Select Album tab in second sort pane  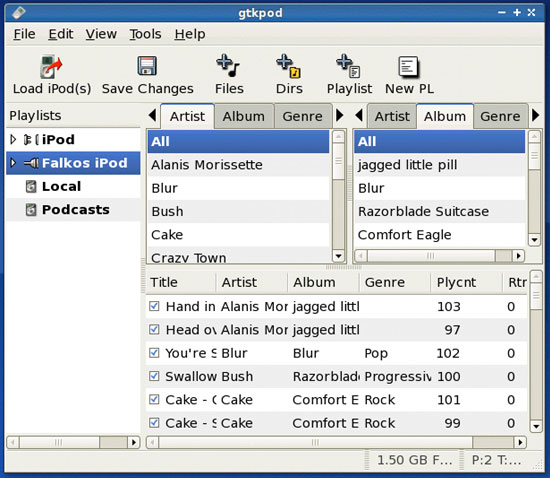click(x=445, y=116)
